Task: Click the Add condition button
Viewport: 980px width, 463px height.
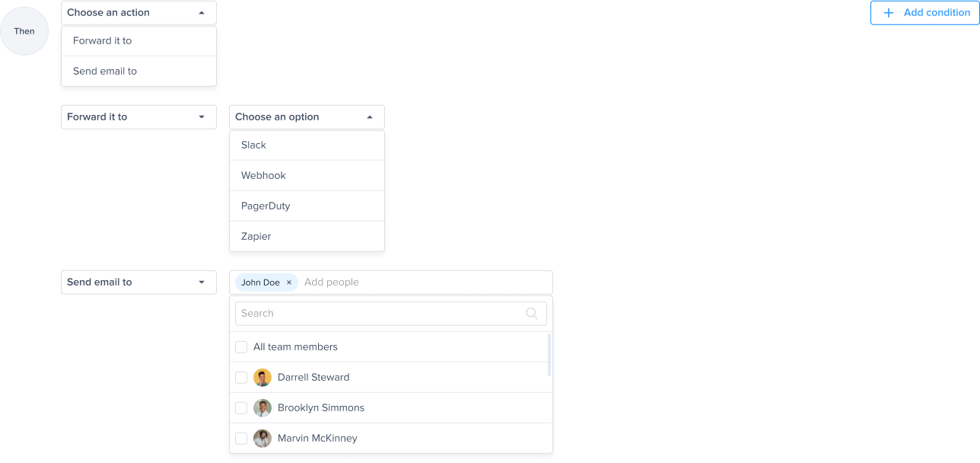Action: [x=924, y=13]
